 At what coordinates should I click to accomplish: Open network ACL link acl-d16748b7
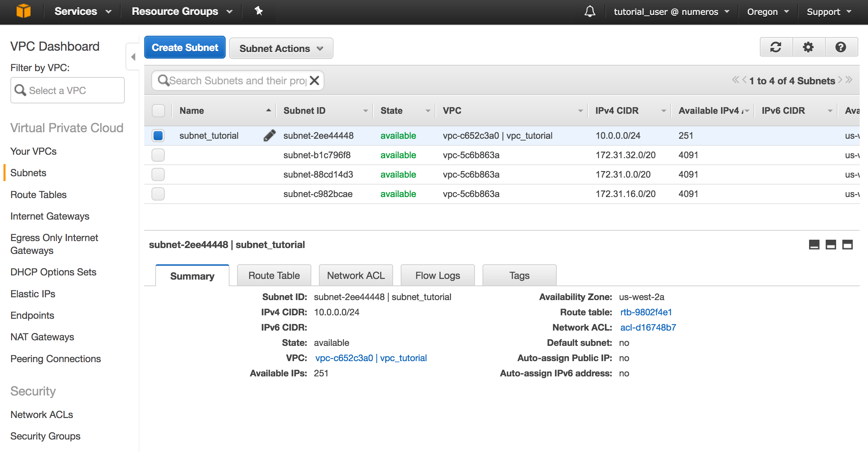coord(648,327)
